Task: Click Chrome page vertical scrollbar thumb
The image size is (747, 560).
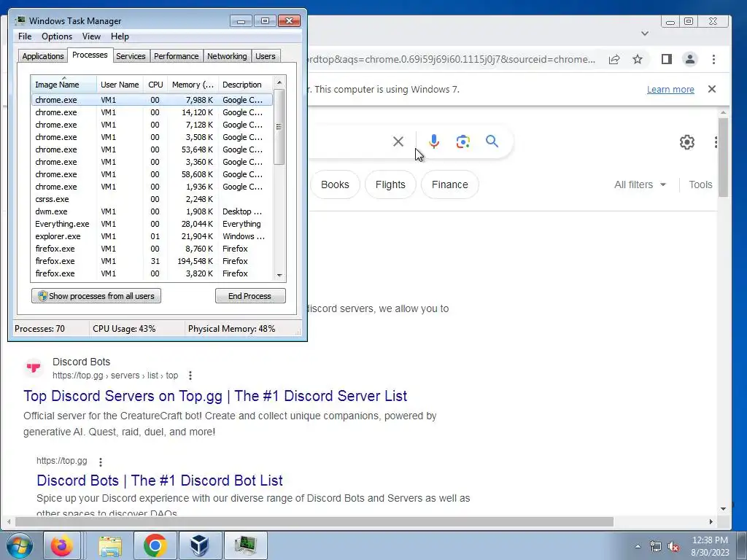Action: (x=723, y=157)
